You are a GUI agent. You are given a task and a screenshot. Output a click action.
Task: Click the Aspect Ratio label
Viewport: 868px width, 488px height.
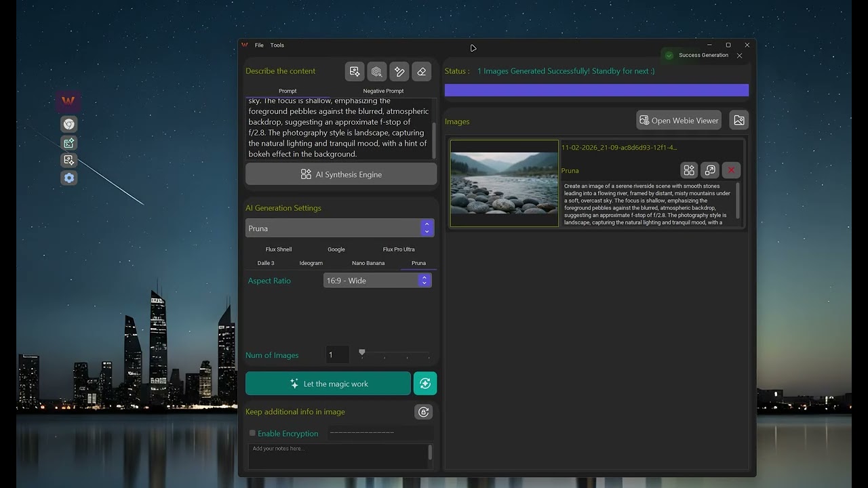tap(269, 281)
